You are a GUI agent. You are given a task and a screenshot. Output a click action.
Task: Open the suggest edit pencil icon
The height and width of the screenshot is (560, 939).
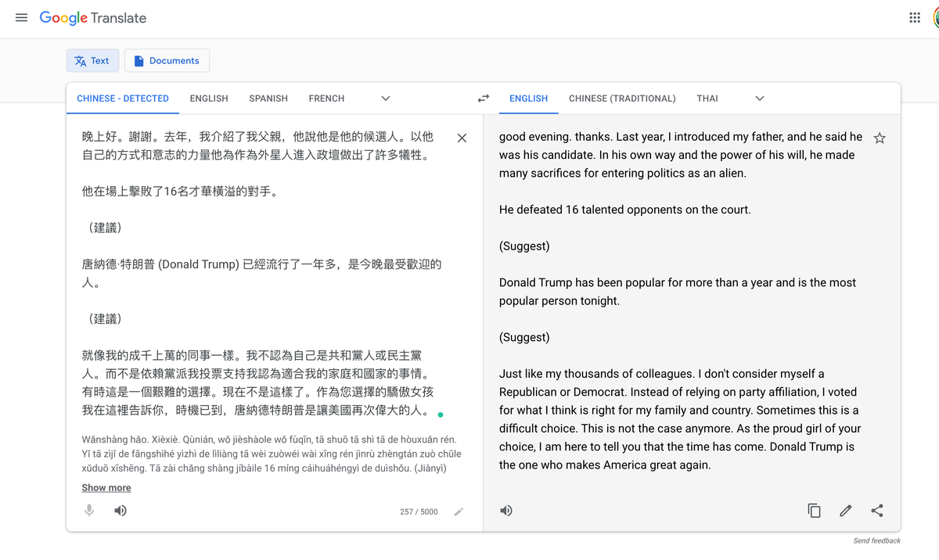click(x=845, y=510)
